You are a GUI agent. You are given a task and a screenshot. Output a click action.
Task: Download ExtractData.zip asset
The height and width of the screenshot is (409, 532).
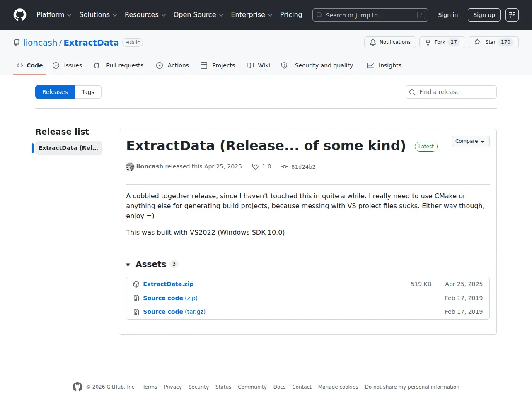pos(168,284)
